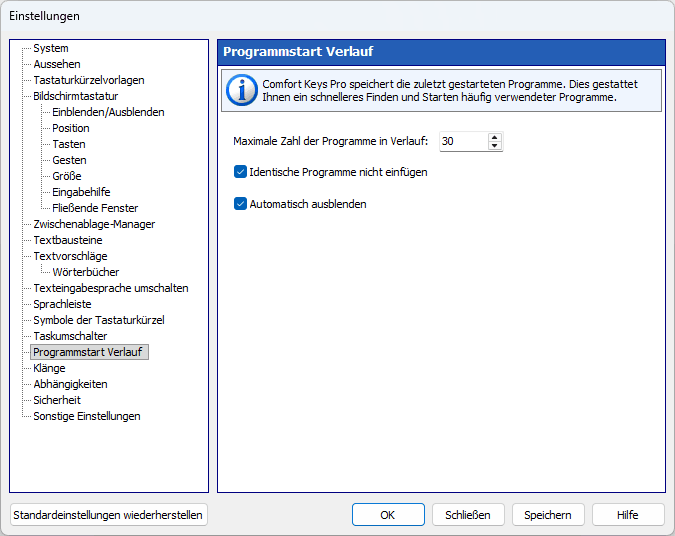Open Bildschirmtastatur settings
The height and width of the screenshot is (536, 675).
pos(76,96)
